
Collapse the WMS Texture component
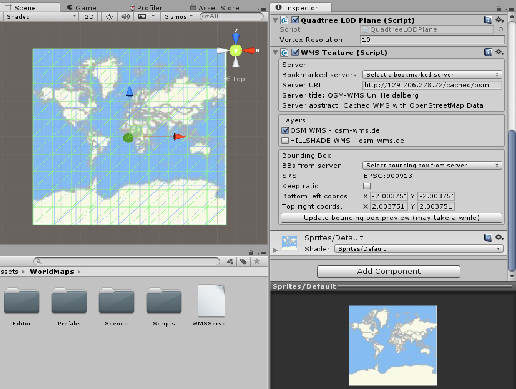(275, 53)
